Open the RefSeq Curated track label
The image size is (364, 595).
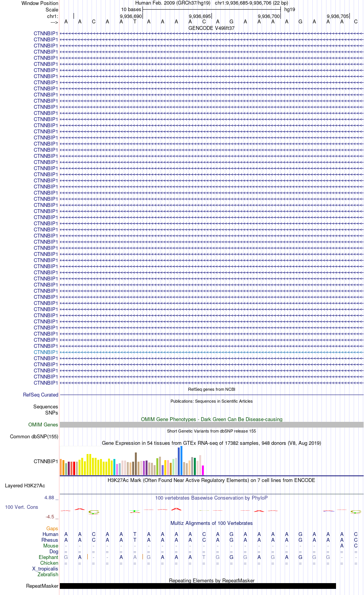pyautogui.click(x=41, y=395)
